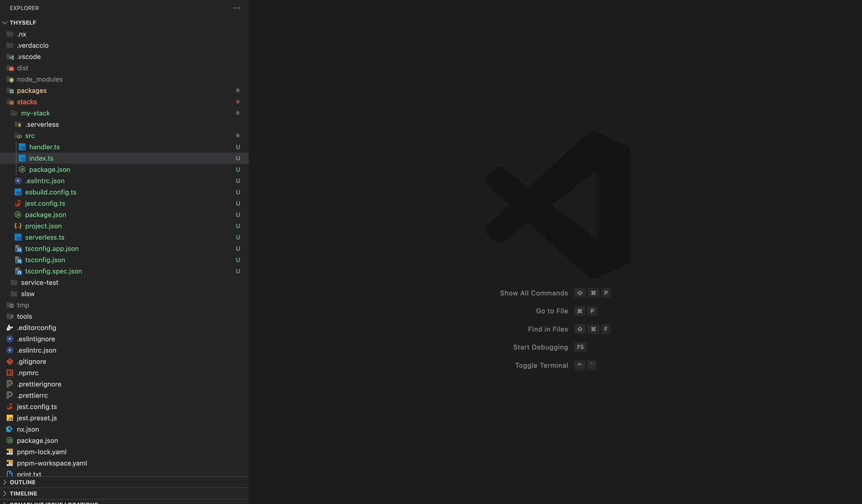Click the node_modules folder icon

(10, 80)
